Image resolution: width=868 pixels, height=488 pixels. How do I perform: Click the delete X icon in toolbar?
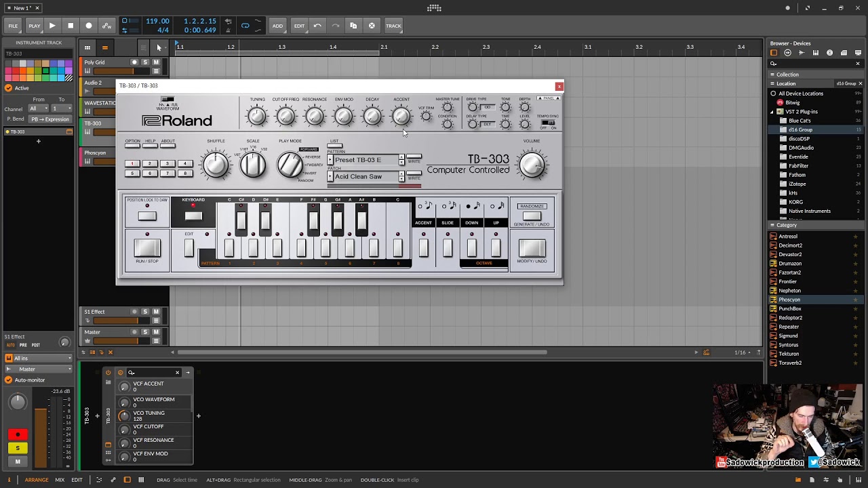pyautogui.click(x=372, y=26)
